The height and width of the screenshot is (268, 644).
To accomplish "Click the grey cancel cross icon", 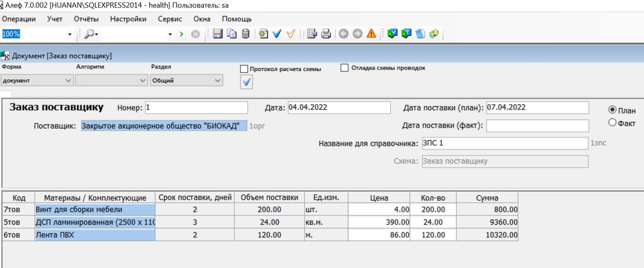I will (x=195, y=34).
